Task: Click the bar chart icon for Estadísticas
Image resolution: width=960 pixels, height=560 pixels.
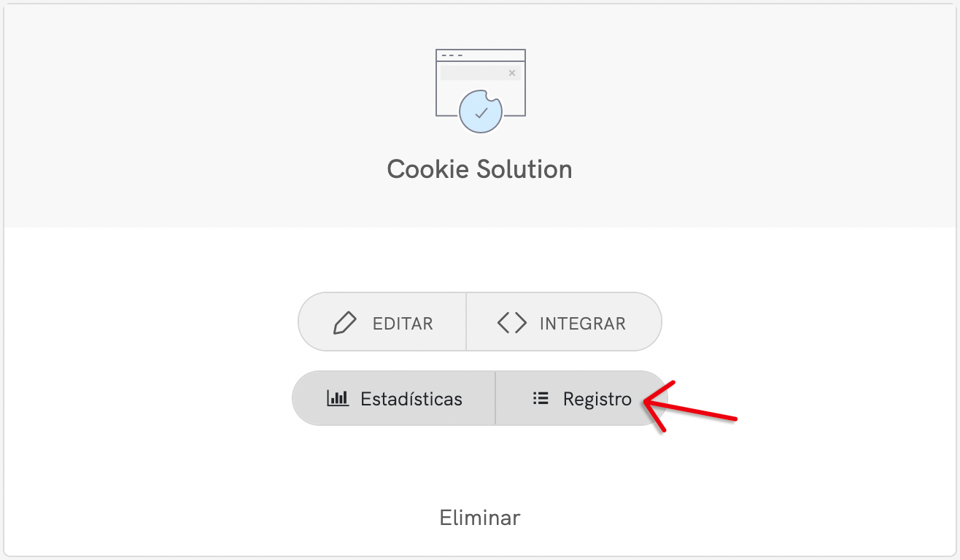Action: click(x=338, y=398)
